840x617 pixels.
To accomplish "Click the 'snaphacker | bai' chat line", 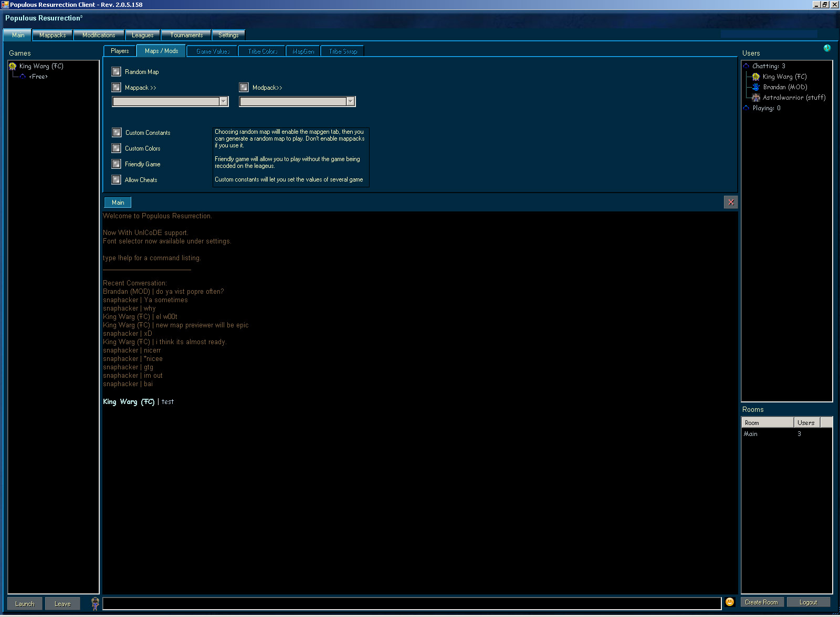I will pyautogui.click(x=128, y=384).
